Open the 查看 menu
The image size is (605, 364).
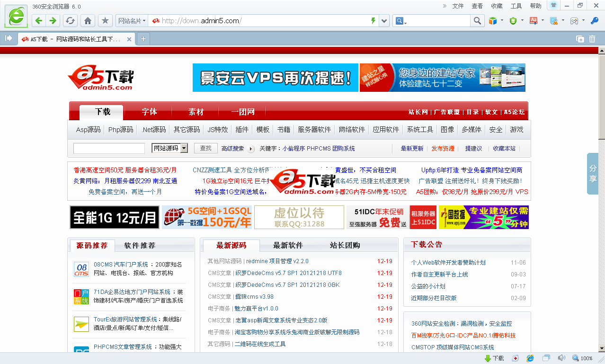click(x=477, y=6)
